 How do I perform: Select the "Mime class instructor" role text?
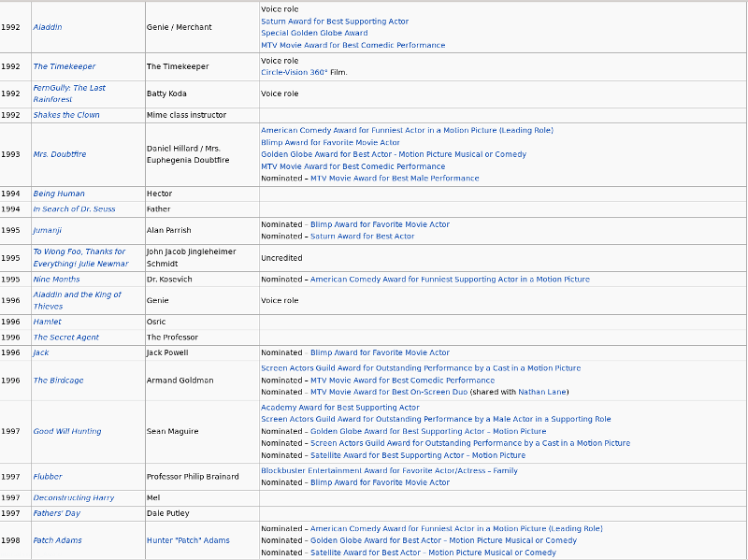point(186,115)
